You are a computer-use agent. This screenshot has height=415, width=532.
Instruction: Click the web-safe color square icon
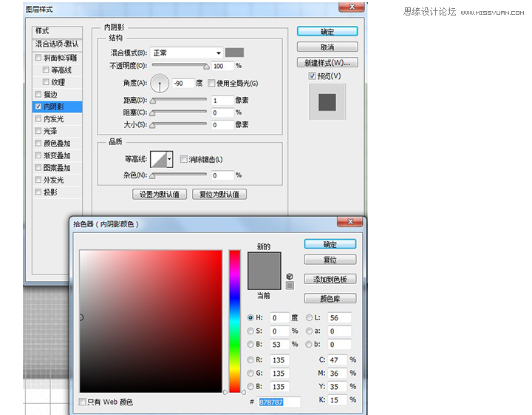290,286
